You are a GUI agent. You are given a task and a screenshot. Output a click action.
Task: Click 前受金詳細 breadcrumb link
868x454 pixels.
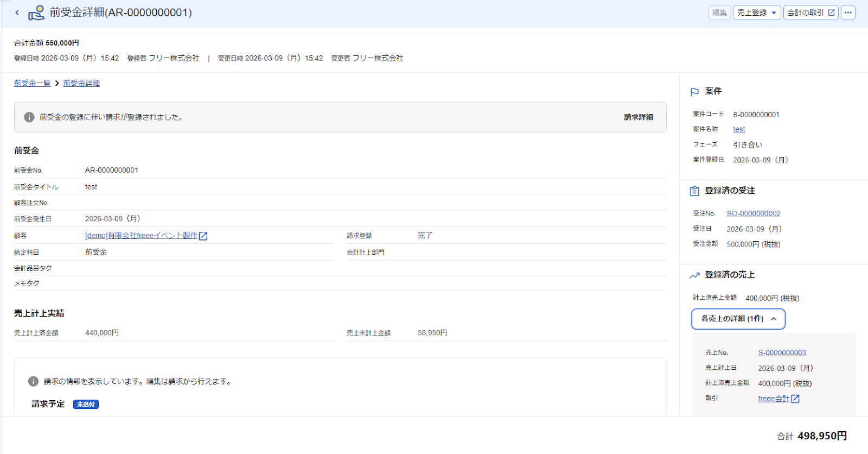[81, 83]
